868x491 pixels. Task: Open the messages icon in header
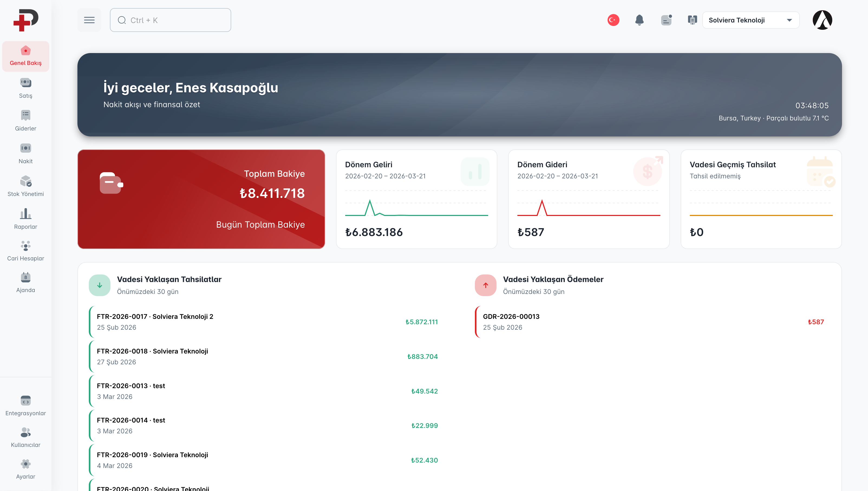(x=666, y=20)
